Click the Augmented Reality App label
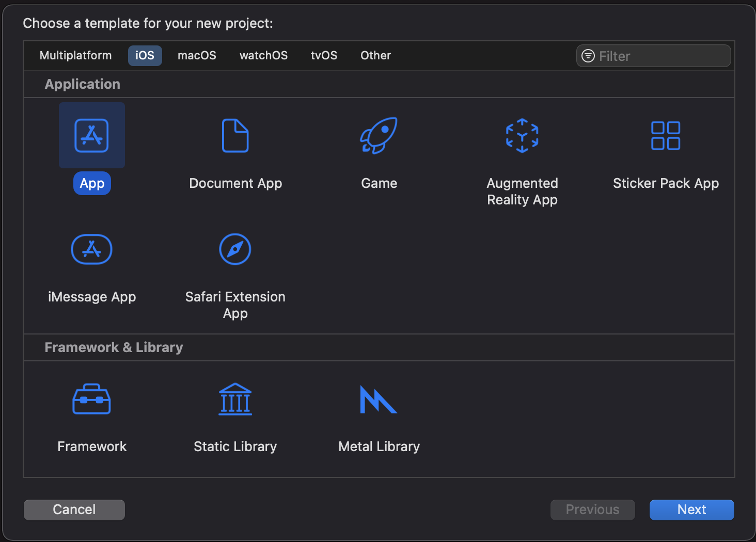756x542 pixels. coord(522,192)
